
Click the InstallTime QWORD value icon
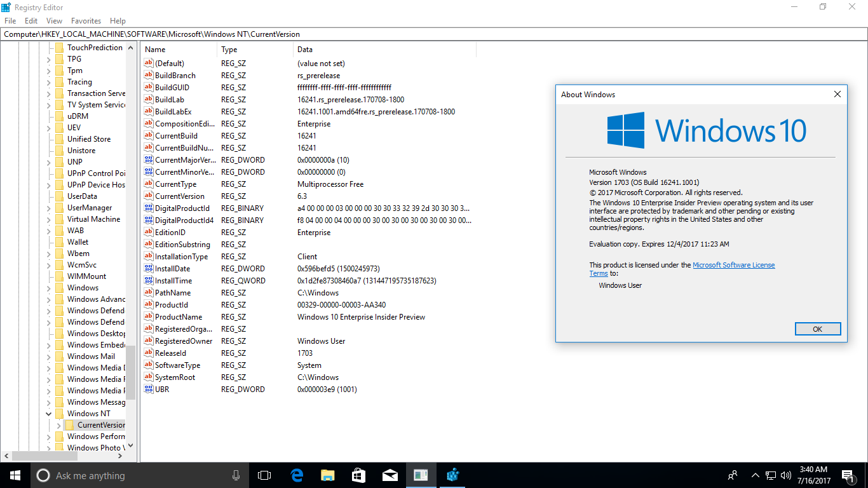149,281
